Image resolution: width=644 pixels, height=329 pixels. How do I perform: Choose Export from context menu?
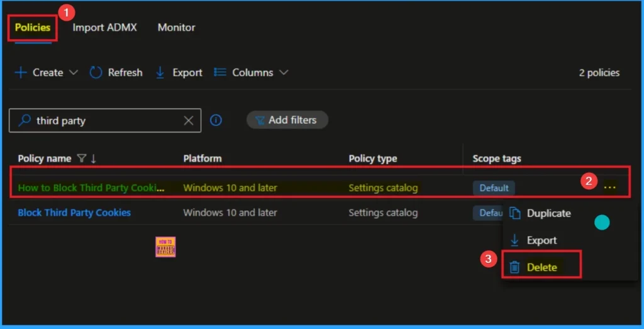541,240
